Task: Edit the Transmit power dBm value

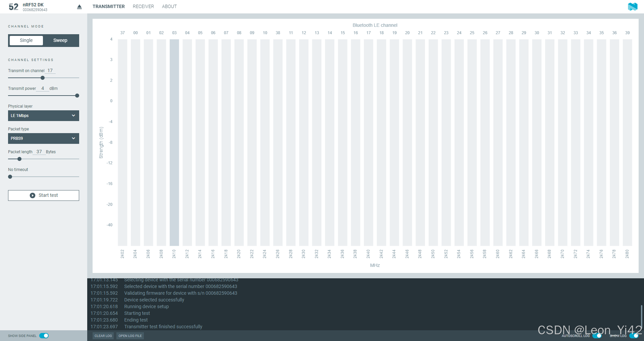Action: 43,88
